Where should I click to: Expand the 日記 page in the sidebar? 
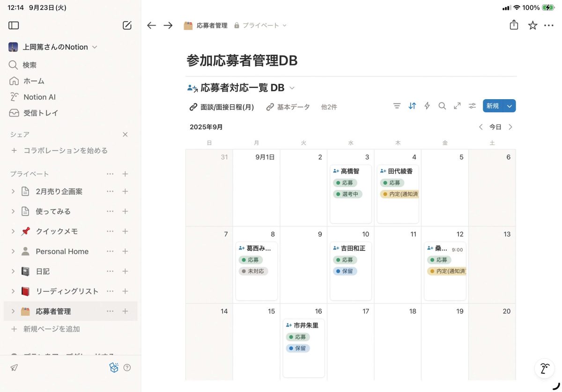[13, 271]
